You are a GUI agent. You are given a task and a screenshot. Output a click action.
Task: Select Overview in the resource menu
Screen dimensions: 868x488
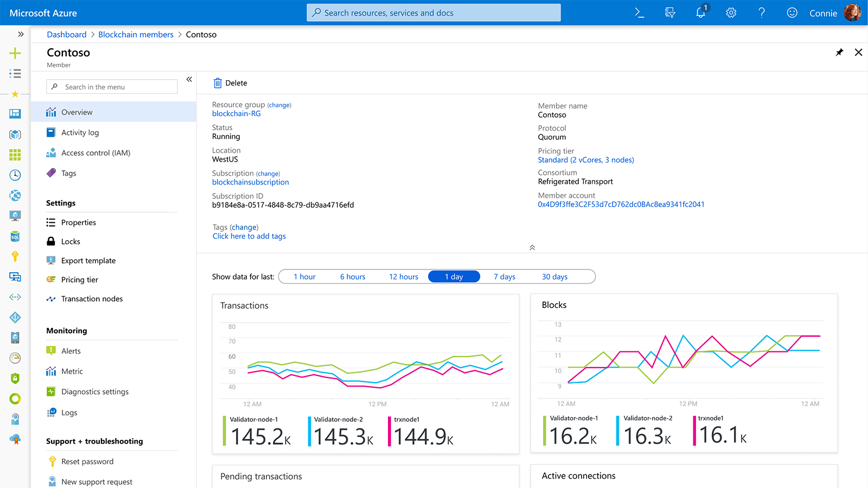[113, 112]
